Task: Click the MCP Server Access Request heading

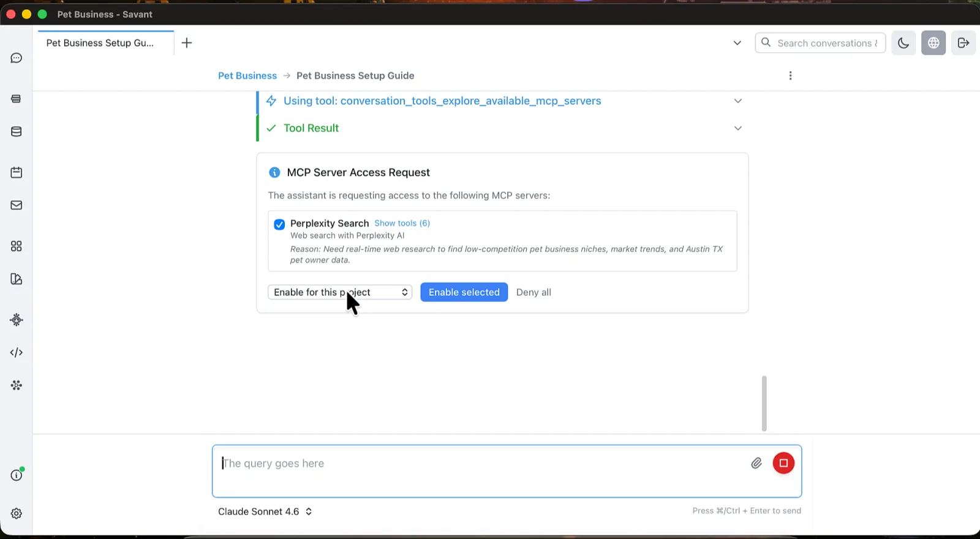Action: pyautogui.click(x=358, y=173)
